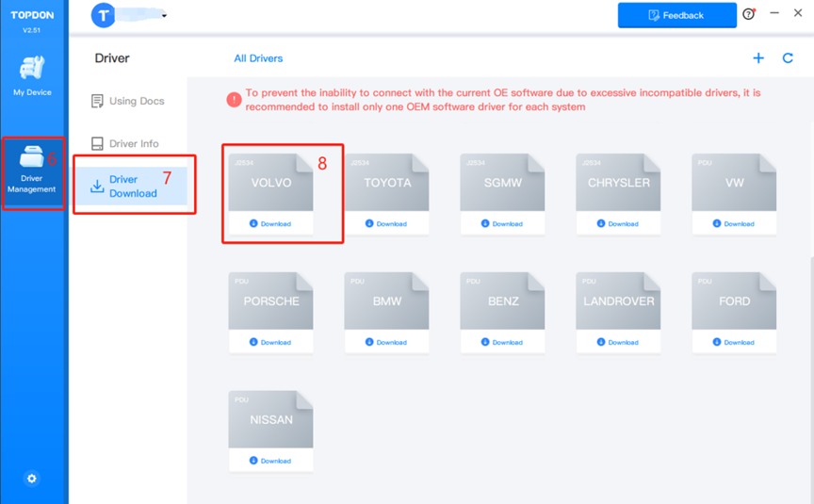Viewport: 814px width, 504px height.
Task: Open settings gear in sidebar
Action: pyautogui.click(x=32, y=478)
